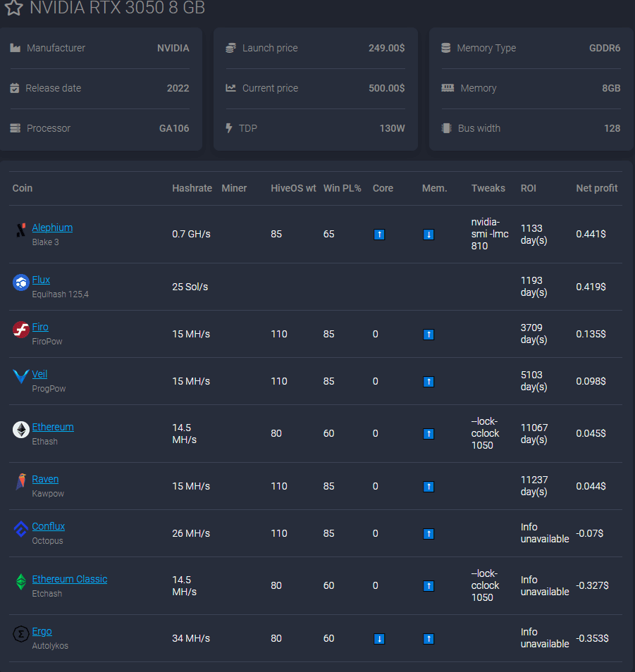Follow the Veil coin link

pyautogui.click(x=40, y=374)
